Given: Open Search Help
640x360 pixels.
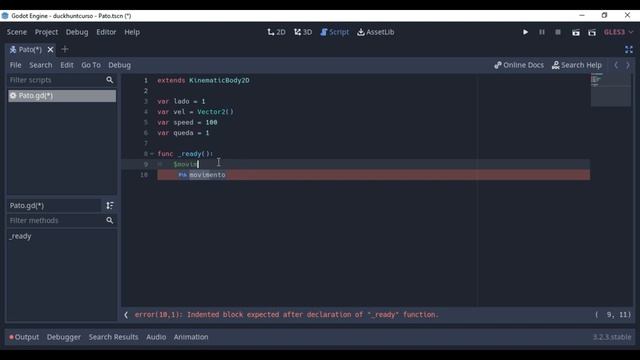Looking at the screenshot, I should 577,65.
